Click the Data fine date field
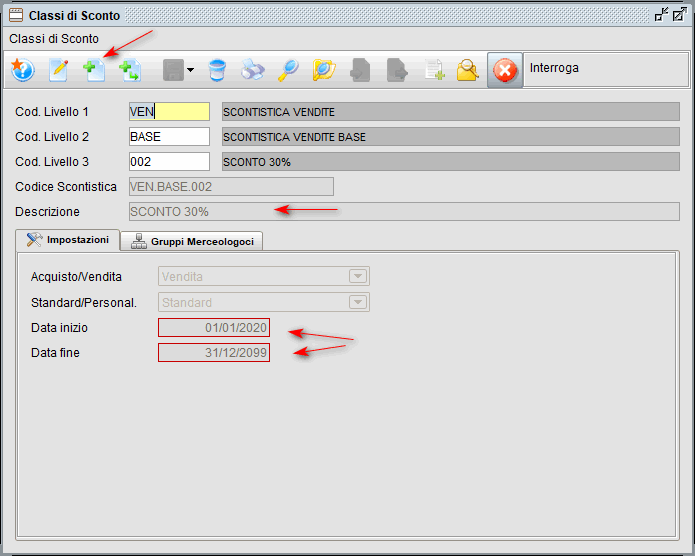Image resolution: width=695 pixels, height=556 pixels. (x=214, y=352)
